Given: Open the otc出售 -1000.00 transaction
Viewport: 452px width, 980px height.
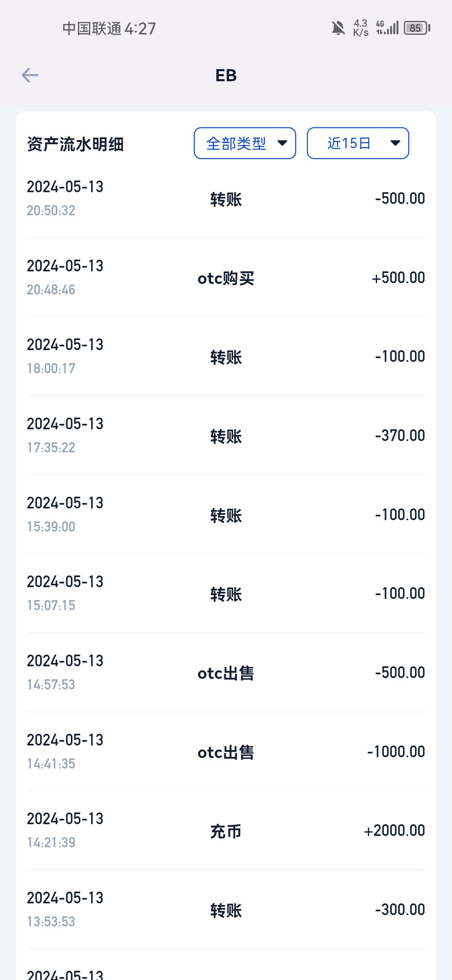Looking at the screenshot, I should pyautogui.click(x=226, y=752).
